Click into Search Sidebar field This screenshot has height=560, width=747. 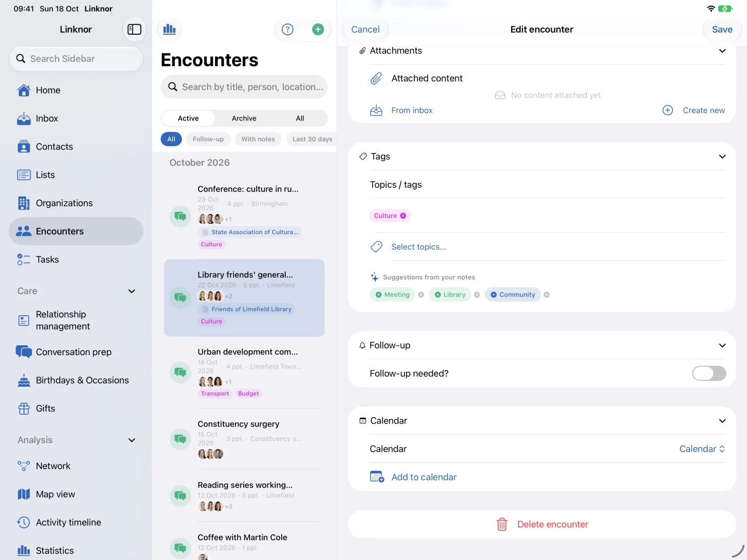[76, 59]
